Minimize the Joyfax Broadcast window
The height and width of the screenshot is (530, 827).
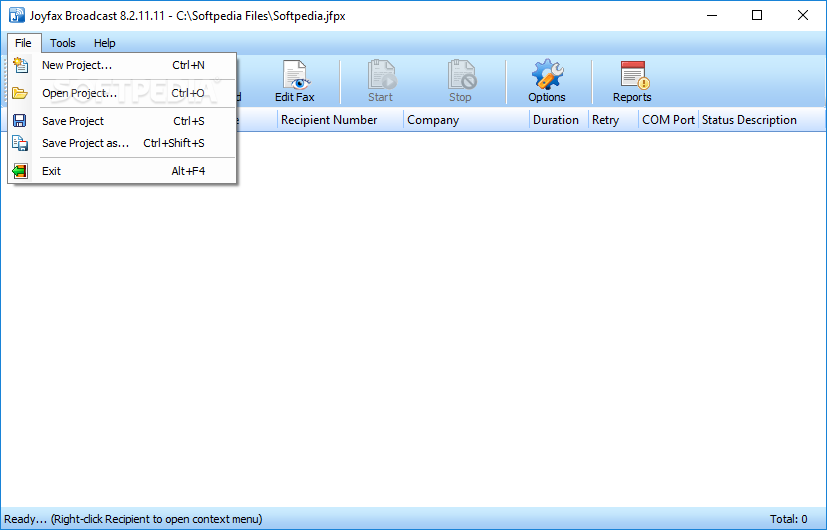coord(711,15)
